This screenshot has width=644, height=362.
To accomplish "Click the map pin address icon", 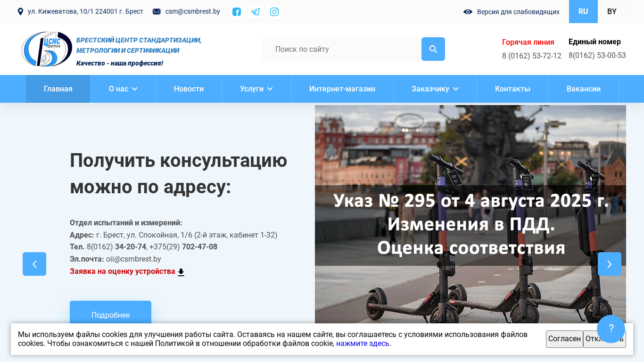I will tap(20, 11).
